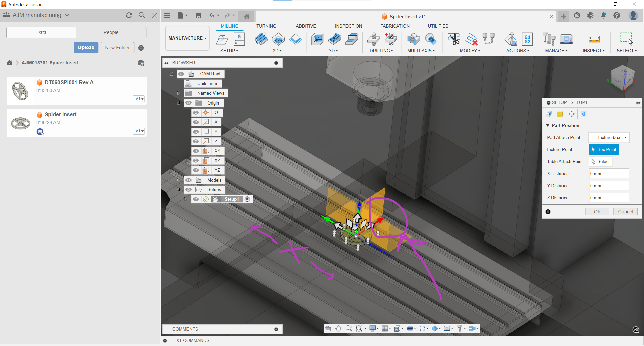Image resolution: width=644 pixels, height=346 pixels.
Task: Refresh the data panel
Action: pos(129,15)
